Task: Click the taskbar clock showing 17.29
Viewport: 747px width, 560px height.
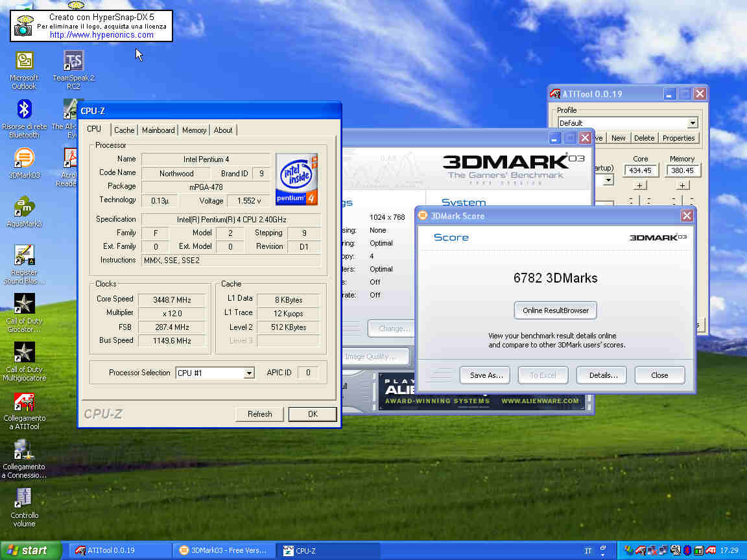Action: (729, 550)
